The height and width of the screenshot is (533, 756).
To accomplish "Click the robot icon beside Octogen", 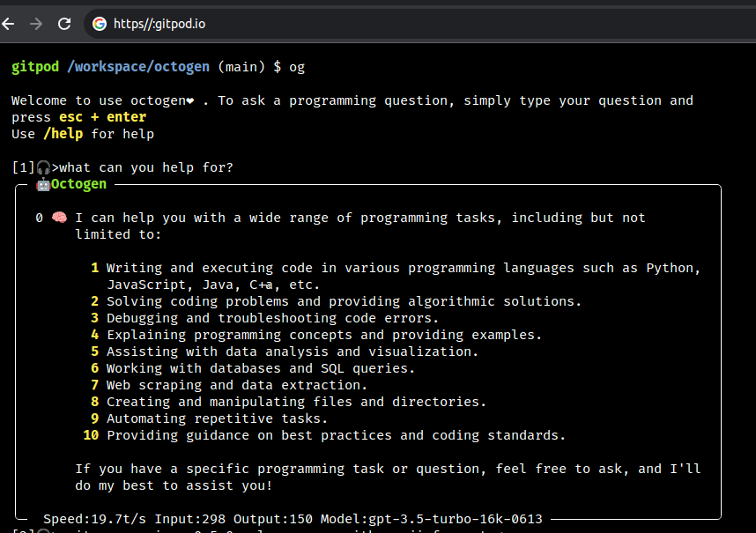I will [x=43, y=184].
